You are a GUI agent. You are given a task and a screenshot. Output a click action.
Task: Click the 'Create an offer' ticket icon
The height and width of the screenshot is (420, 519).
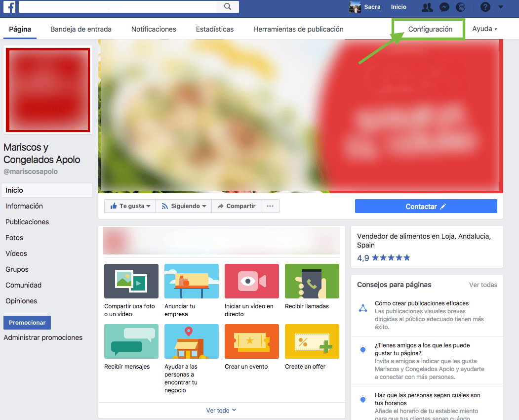pyautogui.click(x=312, y=341)
